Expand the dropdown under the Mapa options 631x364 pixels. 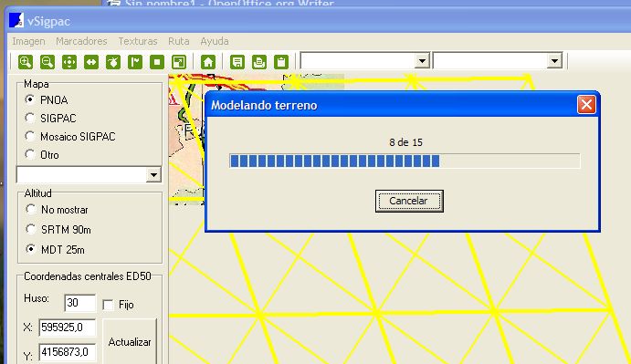pos(153,175)
